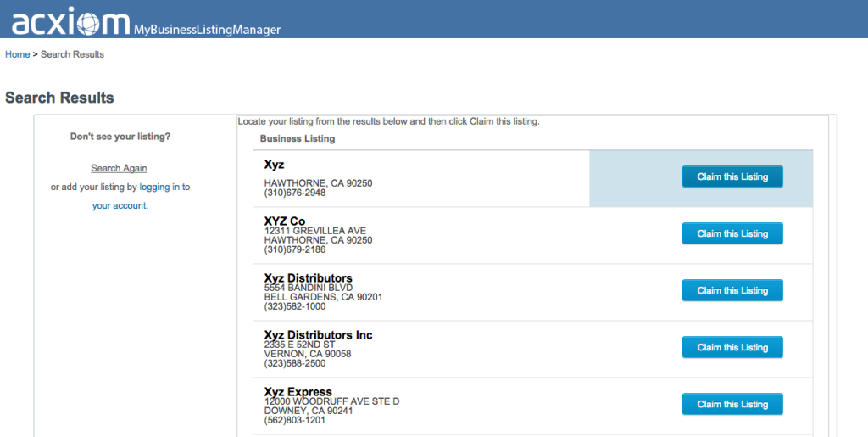
Task: Go to Home breadcrumb link
Action: pos(17,54)
